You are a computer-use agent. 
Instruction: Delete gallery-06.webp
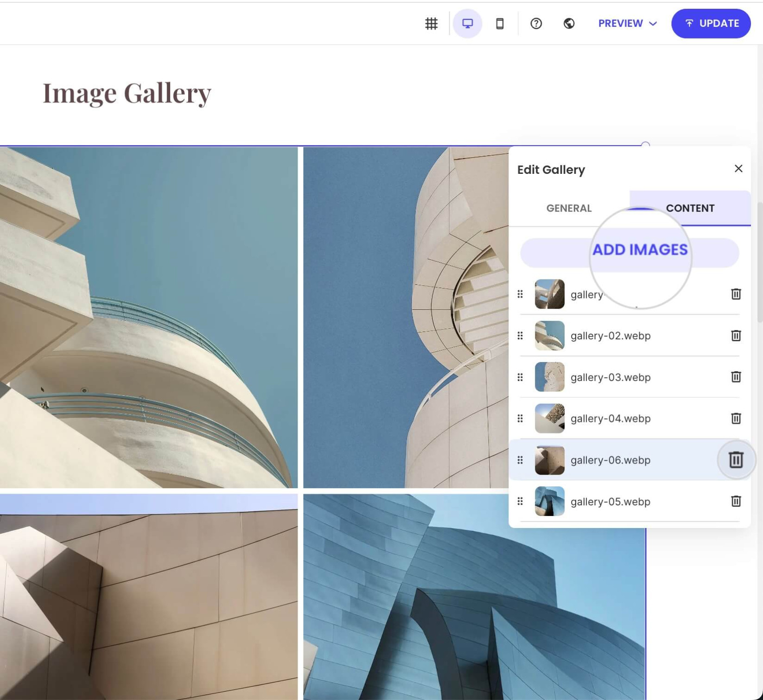click(x=736, y=460)
